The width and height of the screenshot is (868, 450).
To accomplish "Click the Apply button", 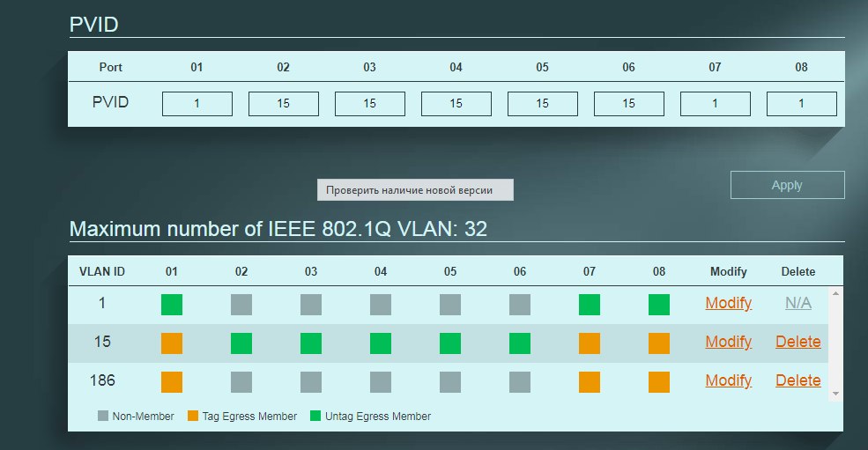I will [x=787, y=185].
